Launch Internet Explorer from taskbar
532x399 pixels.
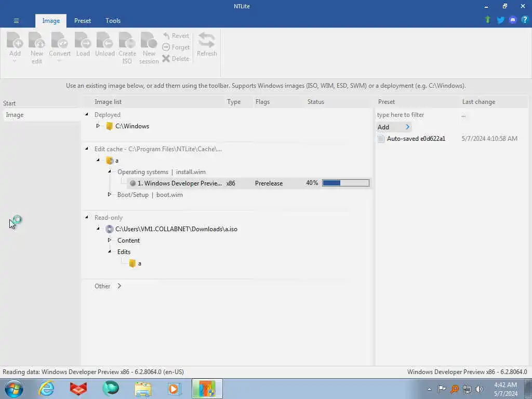point(46,389)
